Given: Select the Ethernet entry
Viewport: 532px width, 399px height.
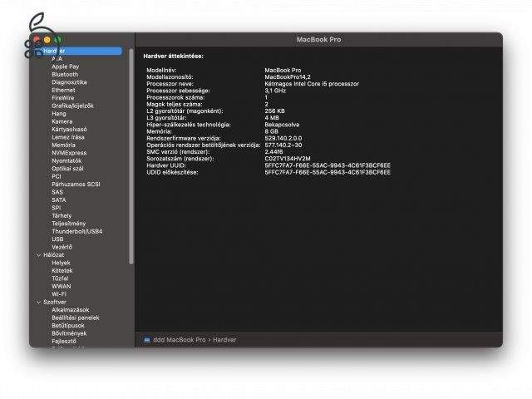Looking at the screenshot, I should click(63, 90).
